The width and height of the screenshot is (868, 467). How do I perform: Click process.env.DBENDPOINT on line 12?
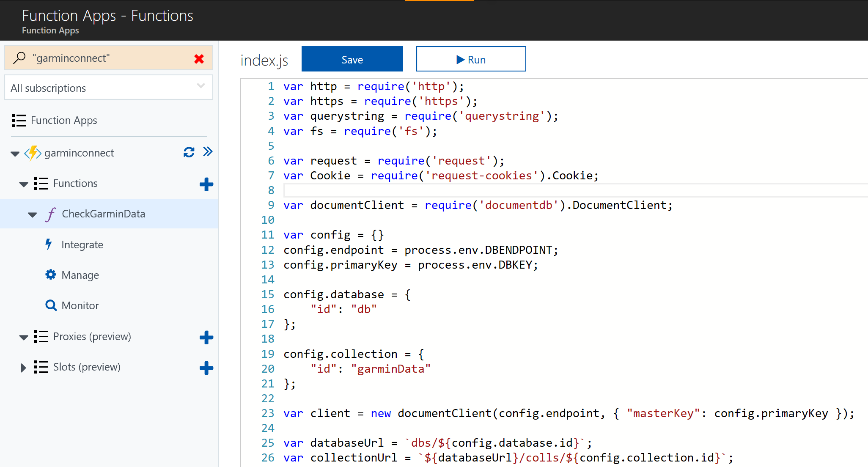pyautogui.click(x=478, y=250)
